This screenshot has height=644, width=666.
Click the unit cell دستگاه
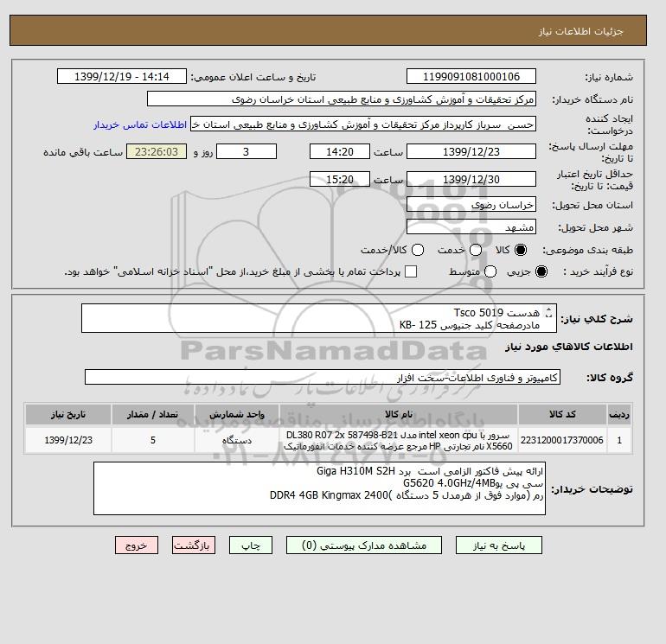tap(237, 440)
